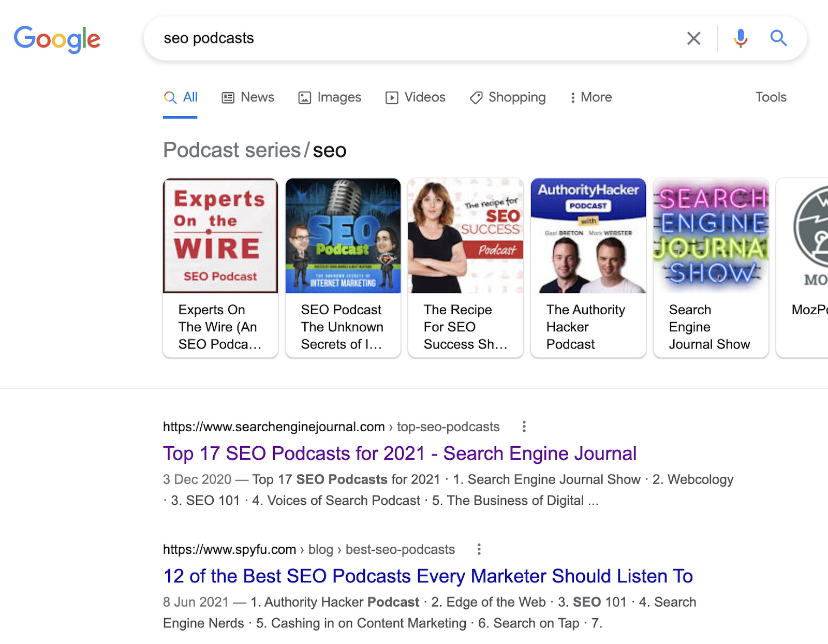Select Search Engine Journal Show card
The height and width of the screenshot is (644, 828).
(711, 268)
